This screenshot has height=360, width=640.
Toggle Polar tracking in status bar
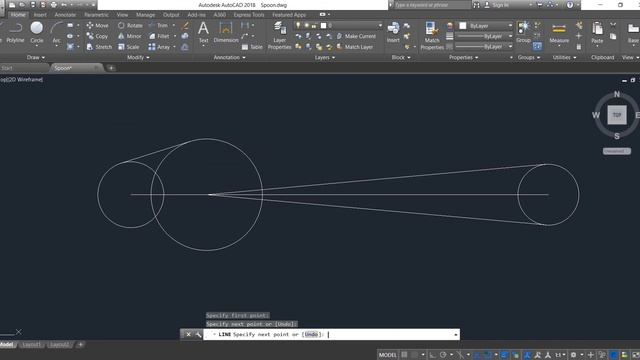pyautogui.click(x=443, y=355)
